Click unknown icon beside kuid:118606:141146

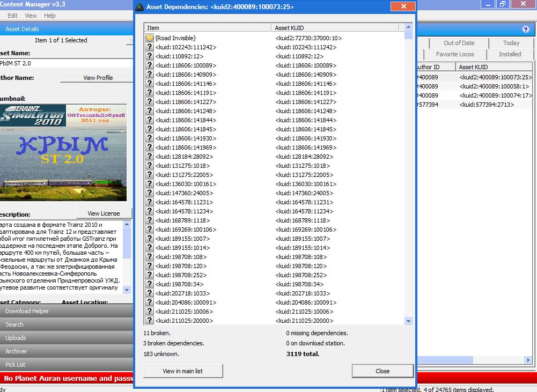[149, 84]
